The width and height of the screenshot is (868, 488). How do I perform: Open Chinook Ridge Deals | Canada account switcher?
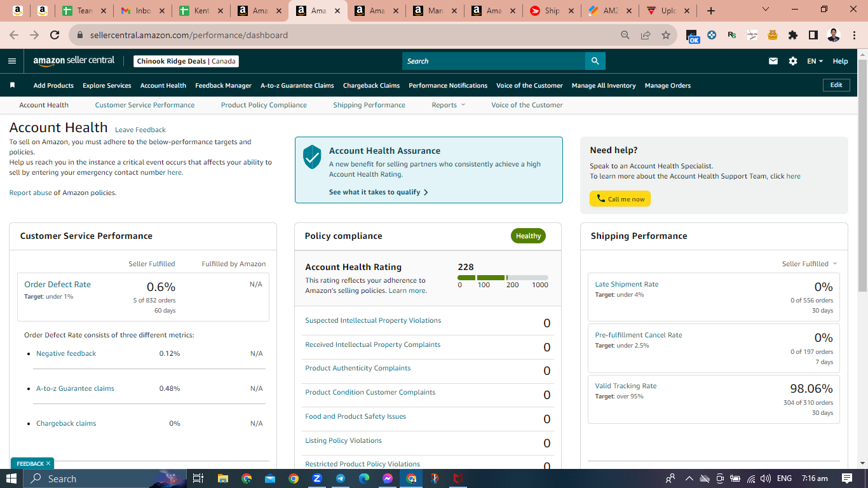pos(186,61)
